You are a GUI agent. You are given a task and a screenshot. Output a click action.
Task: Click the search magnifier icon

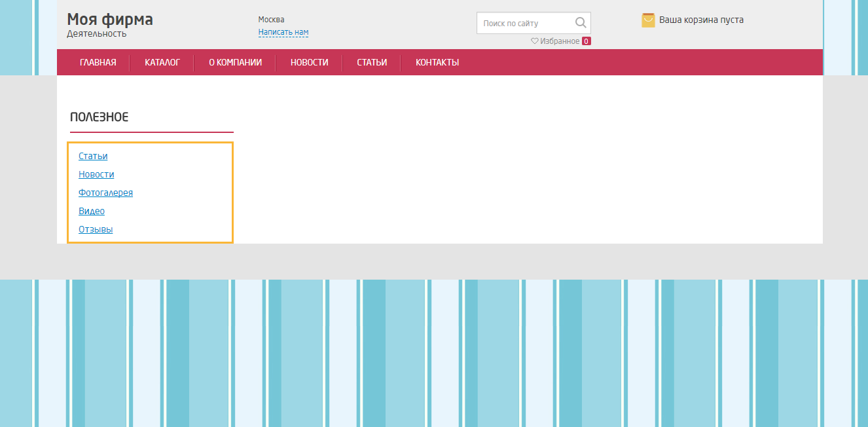tap(580, 23)
